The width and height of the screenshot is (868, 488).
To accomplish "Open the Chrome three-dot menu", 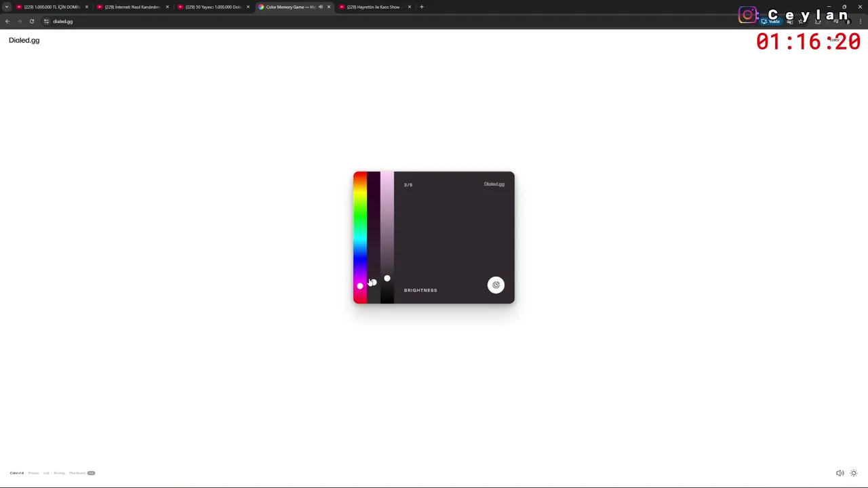I will point(860,21).
